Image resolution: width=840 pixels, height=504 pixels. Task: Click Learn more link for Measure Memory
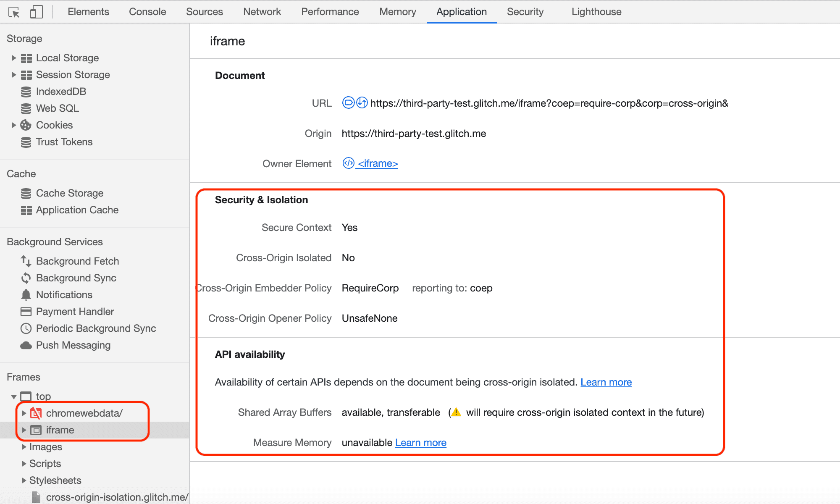[420, 443]
